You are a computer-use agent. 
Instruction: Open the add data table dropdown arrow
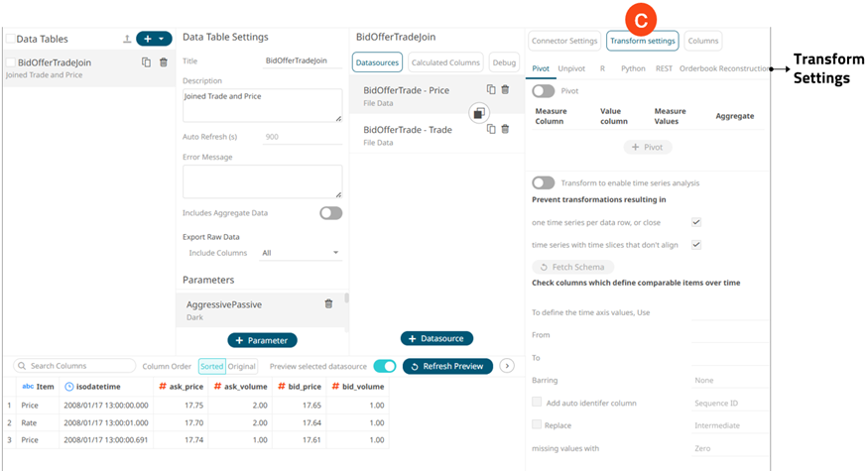[162, 39]
